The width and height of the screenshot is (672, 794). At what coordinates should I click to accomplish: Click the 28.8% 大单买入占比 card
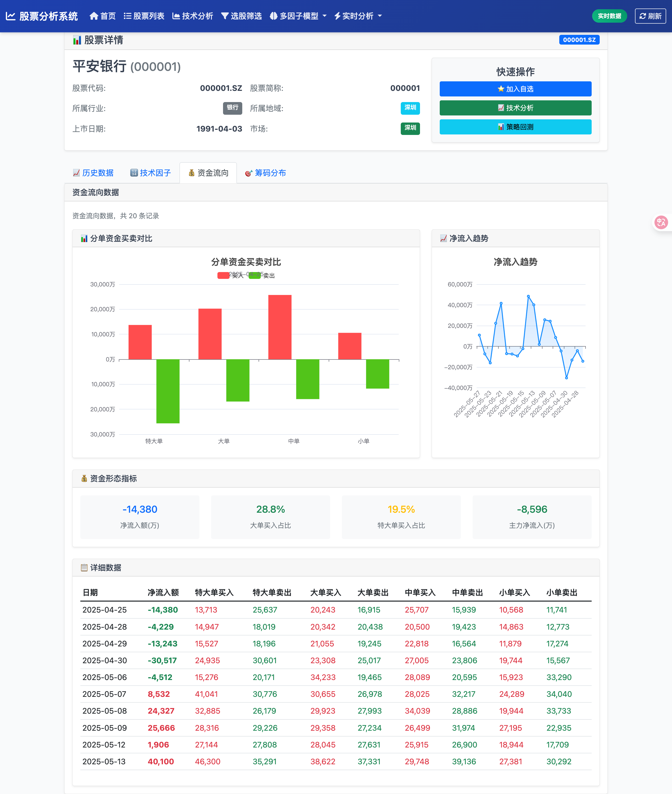click(x=271, y=517)
